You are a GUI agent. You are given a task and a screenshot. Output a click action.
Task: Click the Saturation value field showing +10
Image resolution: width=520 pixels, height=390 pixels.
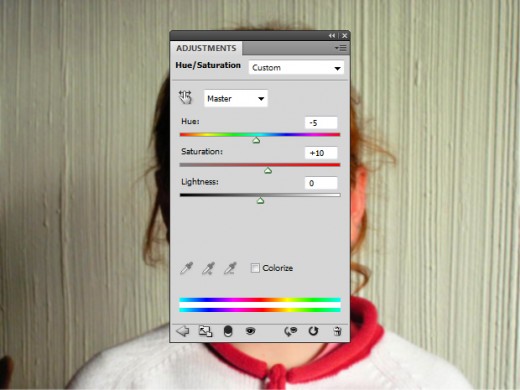321,153
